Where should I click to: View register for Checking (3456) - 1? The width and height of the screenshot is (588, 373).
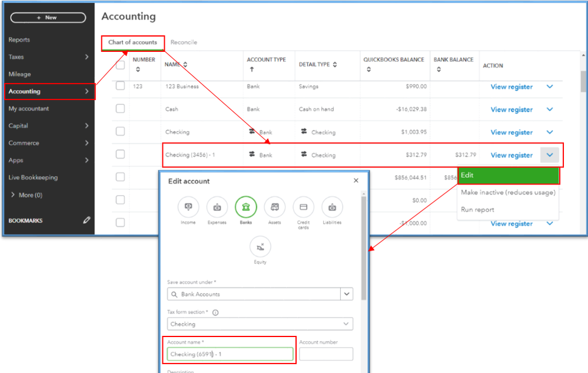[x=511, y=156]
